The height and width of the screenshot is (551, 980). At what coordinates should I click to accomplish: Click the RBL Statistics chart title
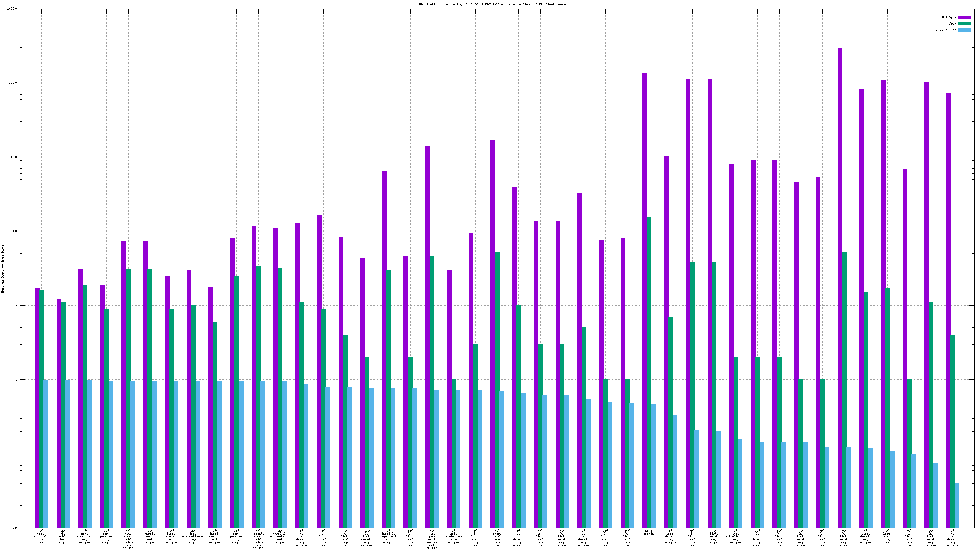(x=496, y=4)
